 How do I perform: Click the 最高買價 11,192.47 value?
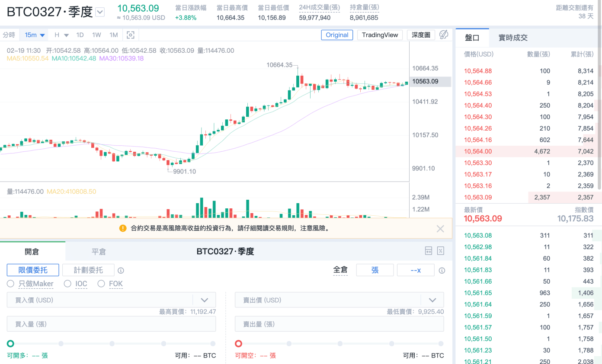pos(203,311)
